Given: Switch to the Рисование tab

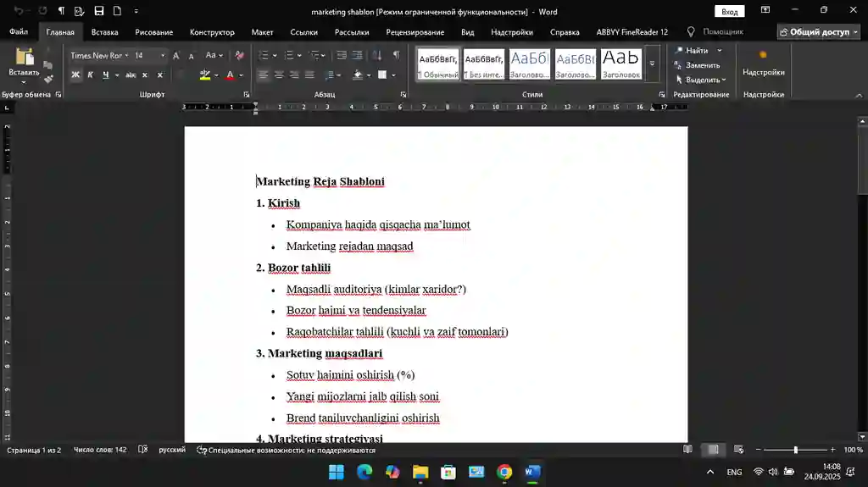Looking at the screenshot, I should [154, 32].
